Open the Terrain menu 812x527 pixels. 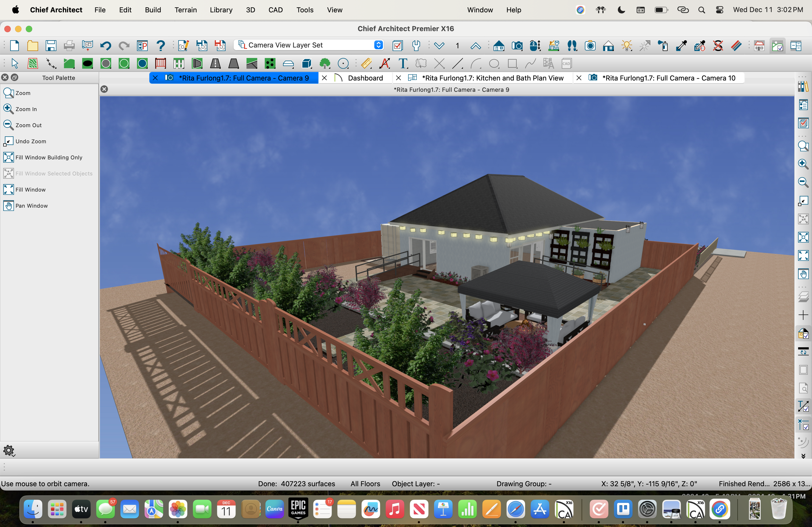point(186,10)
